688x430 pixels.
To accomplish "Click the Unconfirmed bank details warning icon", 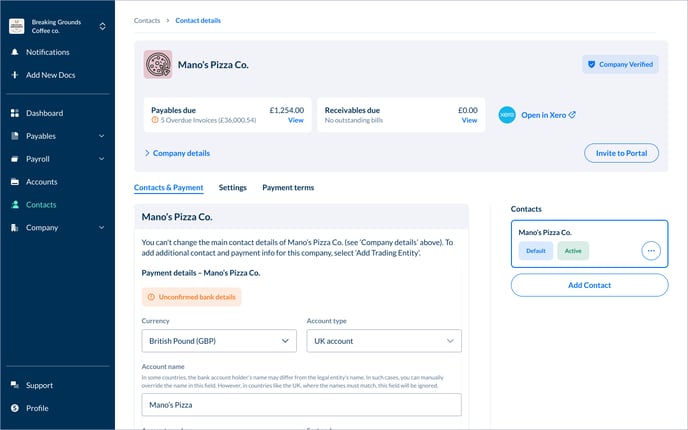I will (x=151, y=297).
